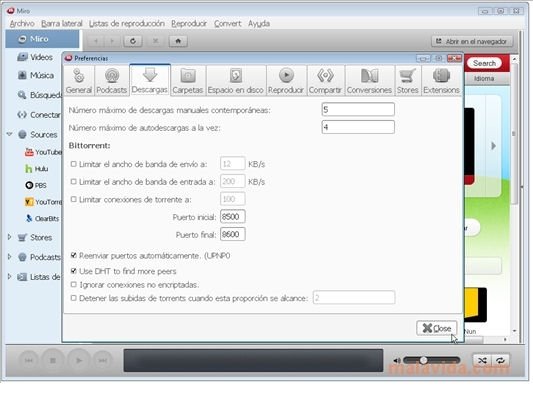533x399 pixels.
Task: Enable Ignorar conexiones no encriptadas
Action: tap(73, 284)
